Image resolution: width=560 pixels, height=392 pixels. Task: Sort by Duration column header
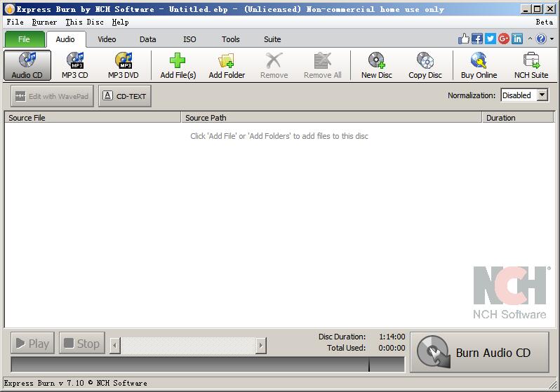518,117
